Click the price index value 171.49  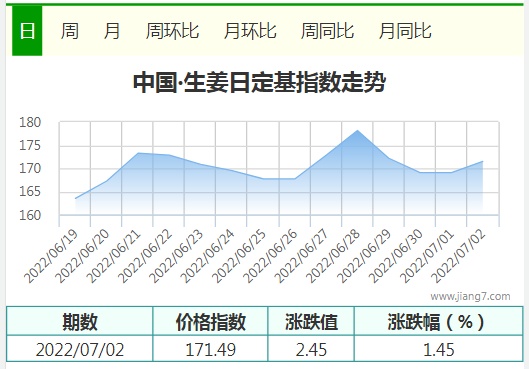[x=211, y=349]
